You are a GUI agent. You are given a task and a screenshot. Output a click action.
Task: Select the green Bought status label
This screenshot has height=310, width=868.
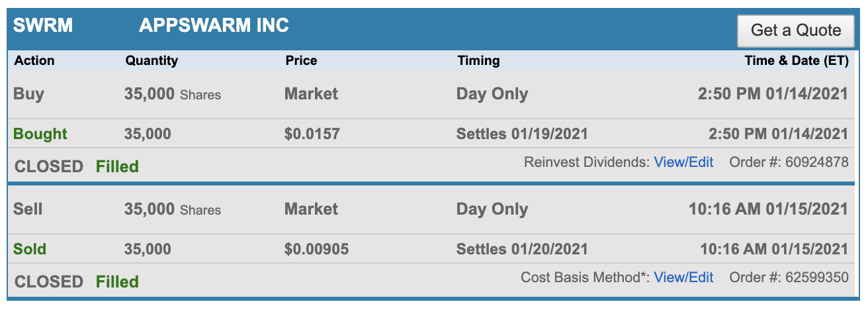tap(40, 134)
